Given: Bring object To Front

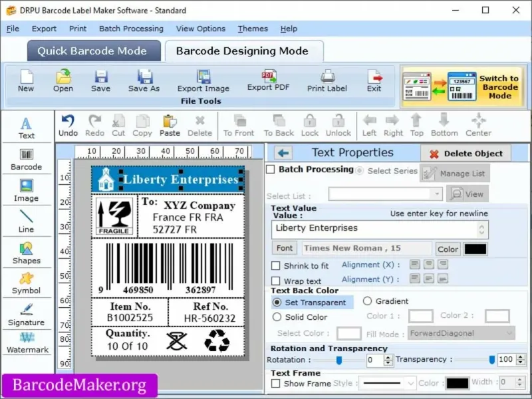Looking at the screenshot, I should click(239, 126).
